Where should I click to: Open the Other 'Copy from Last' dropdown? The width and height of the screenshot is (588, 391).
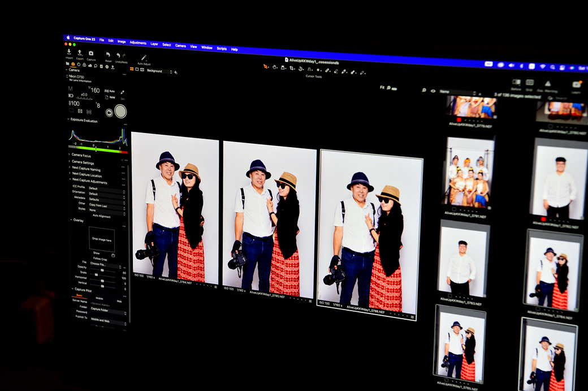click(106, 206)
